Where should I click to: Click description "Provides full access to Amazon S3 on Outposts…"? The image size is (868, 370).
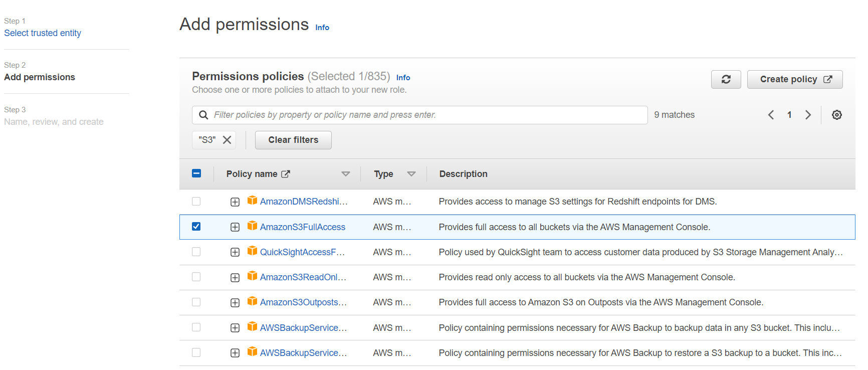pos(601,302)
